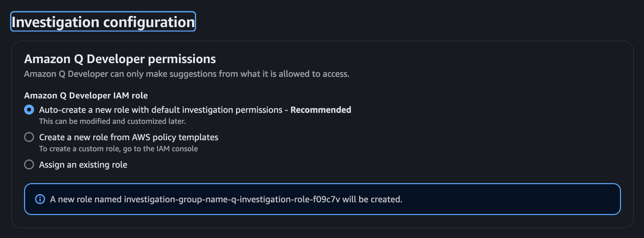644x238 pixels.
Task: Select the Assign an existing role option
Action: coord(29,165)
